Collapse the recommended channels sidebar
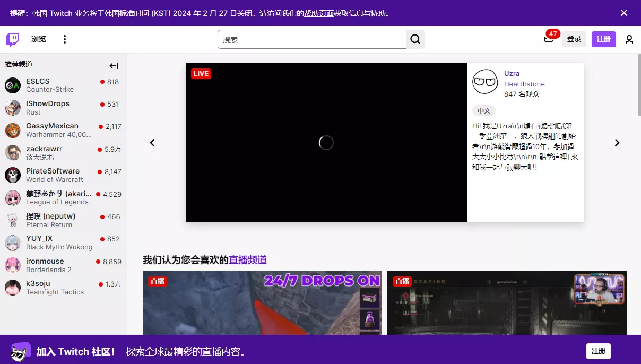The height and width of the screenshot is (364, 641). point(114,66)
